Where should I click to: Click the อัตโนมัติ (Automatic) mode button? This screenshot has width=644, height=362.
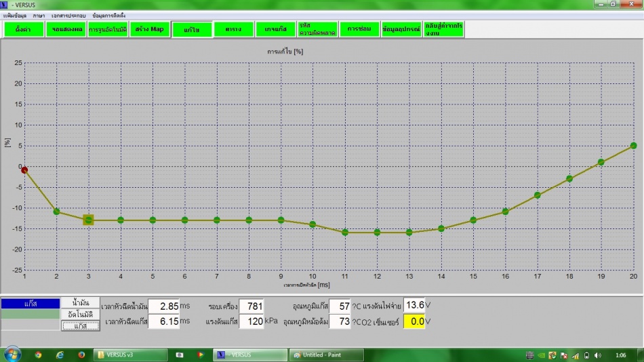tap(81, 315)
